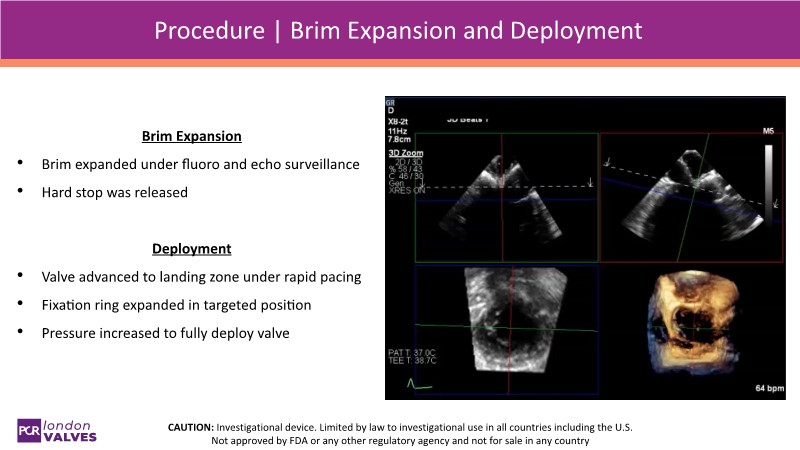The width and height of the screenshot is (800, 450).
Task: Click the Deployment heading
Action: pos(191,248)
